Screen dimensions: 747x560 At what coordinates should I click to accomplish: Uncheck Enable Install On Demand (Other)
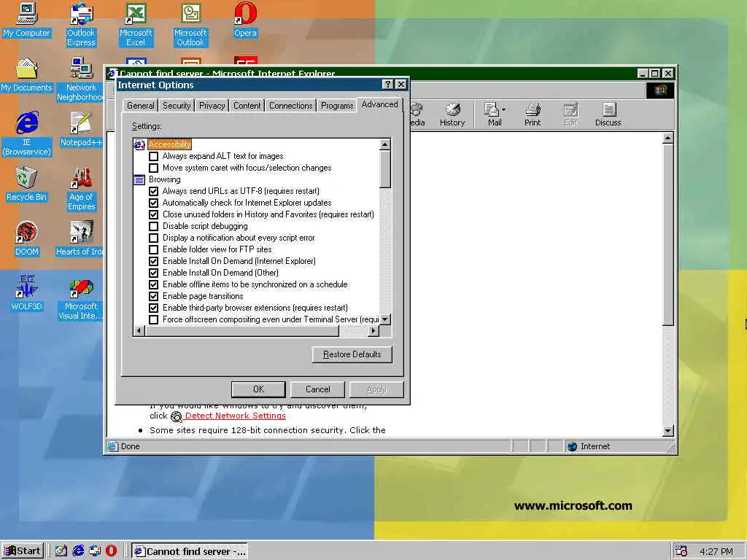(x=153, y=273)
